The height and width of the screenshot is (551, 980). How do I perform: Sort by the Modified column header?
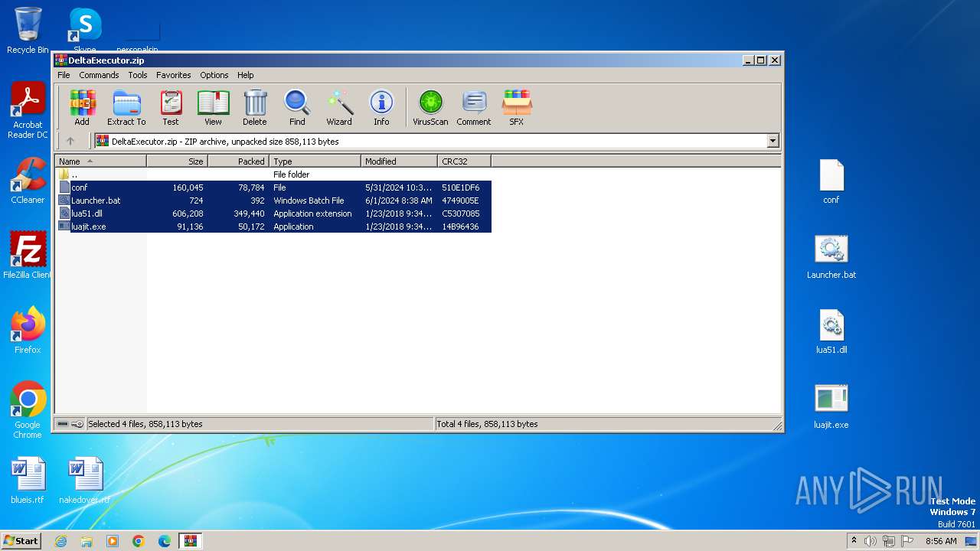tap(399, 161)
